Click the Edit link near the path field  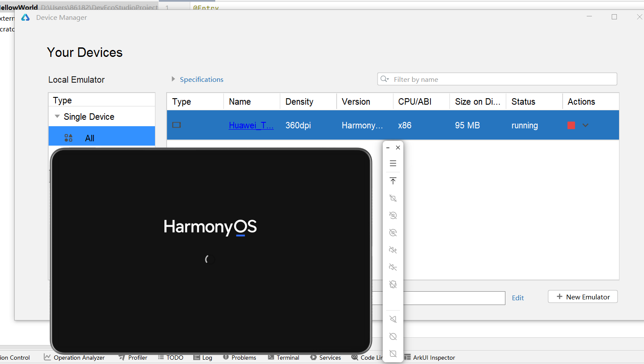click(518, 298)
